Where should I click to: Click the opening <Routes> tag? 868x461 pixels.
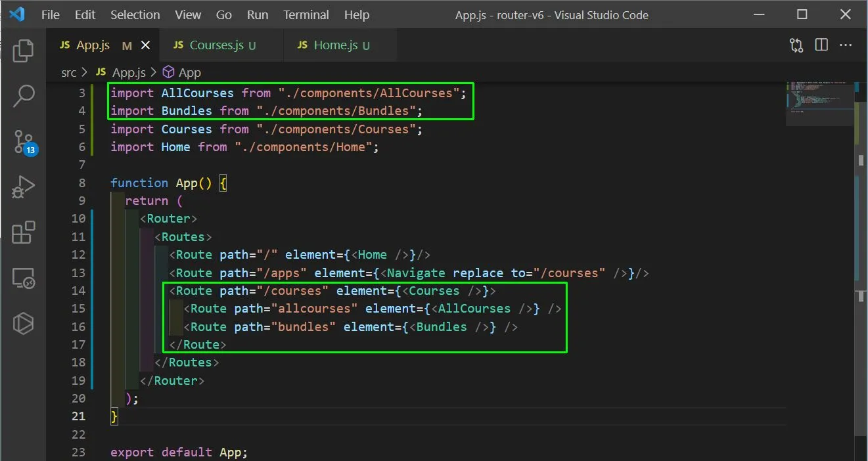[x=183, y=236]
